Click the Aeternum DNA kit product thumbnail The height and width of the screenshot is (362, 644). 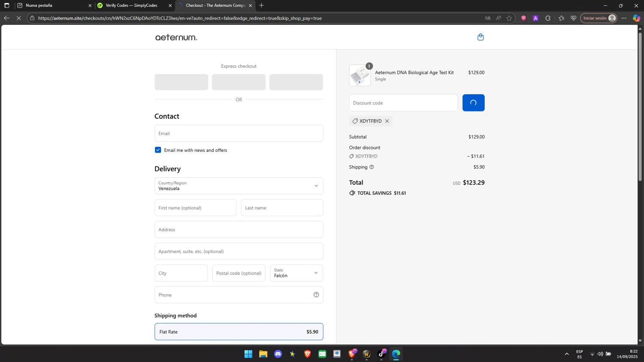360,75
